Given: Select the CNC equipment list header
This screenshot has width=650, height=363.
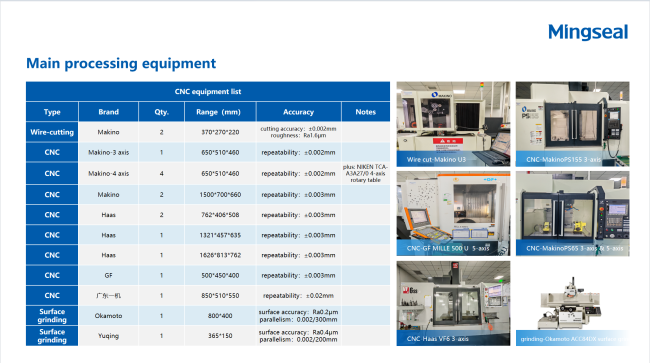Looking at the screenshot, I should click(208, 92).
